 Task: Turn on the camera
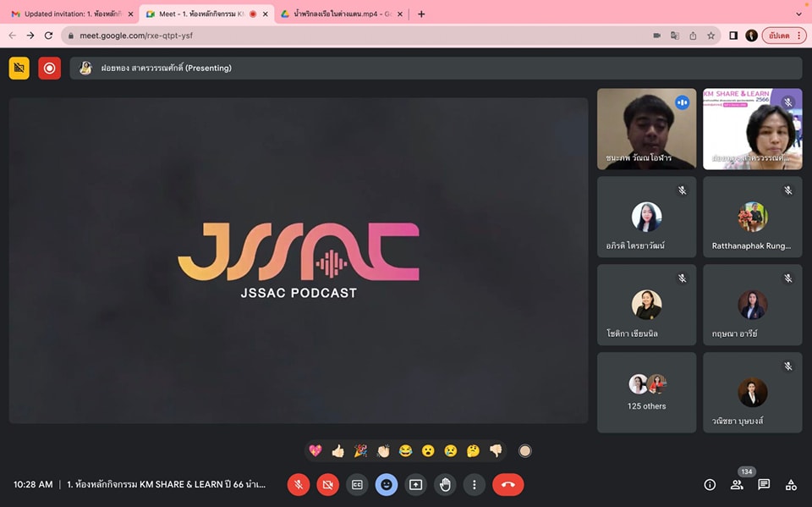[x=327, y=484]
